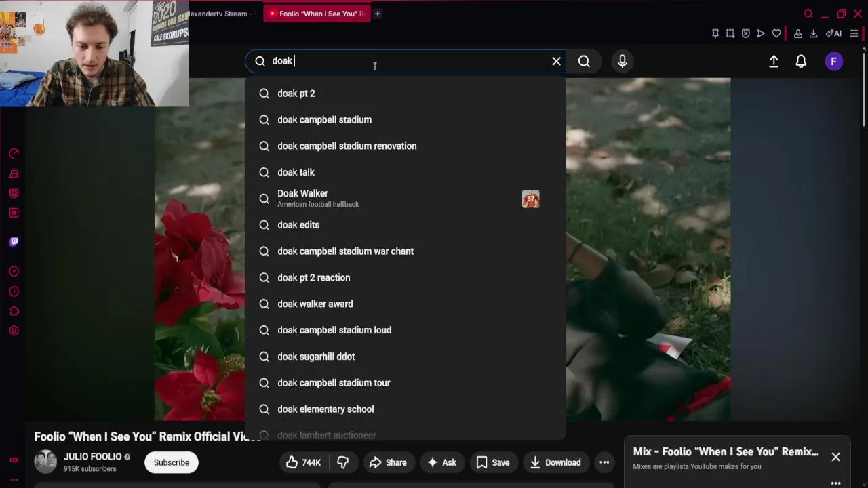Open the Twitch sidebar icon

coord(14,242)
